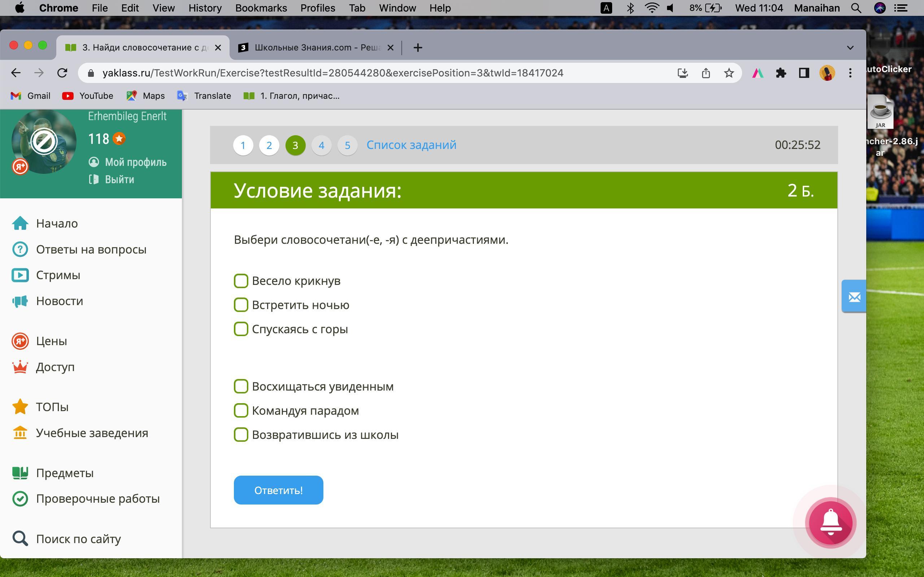This screenshot has height=577, width=924.
Task: Bookmark page with the star icon
Action: [729, 73]
